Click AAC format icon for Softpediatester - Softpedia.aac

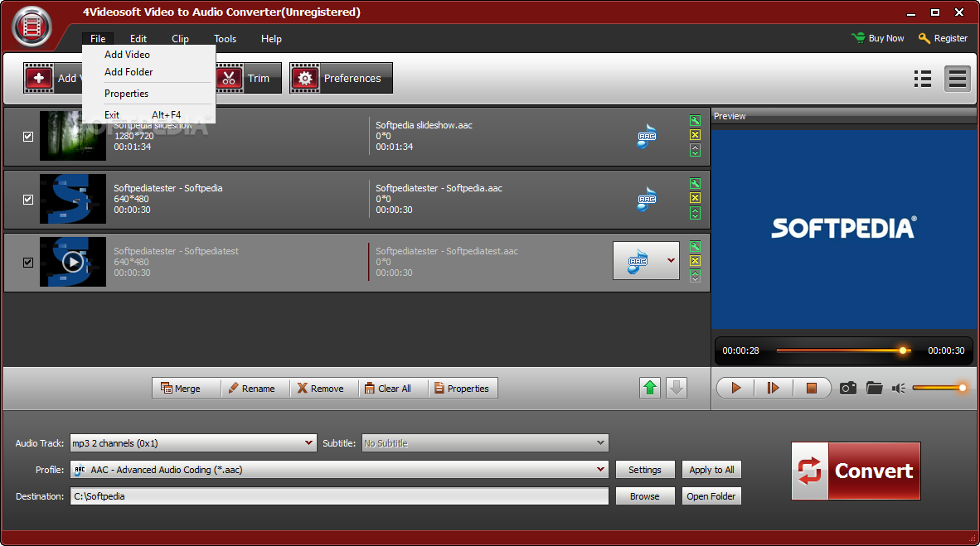point(647,200)
